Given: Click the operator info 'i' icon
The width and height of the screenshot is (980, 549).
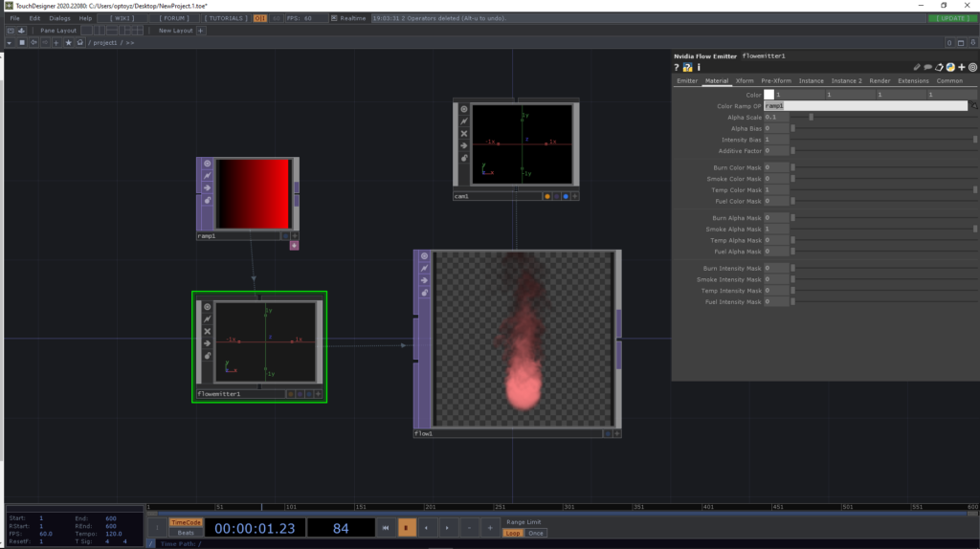Looking at the screenshot, I should pos(699,68).
